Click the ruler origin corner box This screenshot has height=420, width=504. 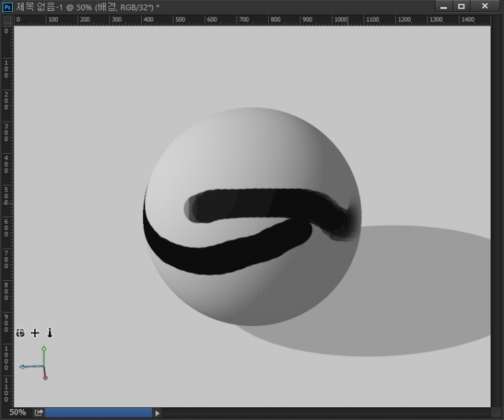point(7,19)
